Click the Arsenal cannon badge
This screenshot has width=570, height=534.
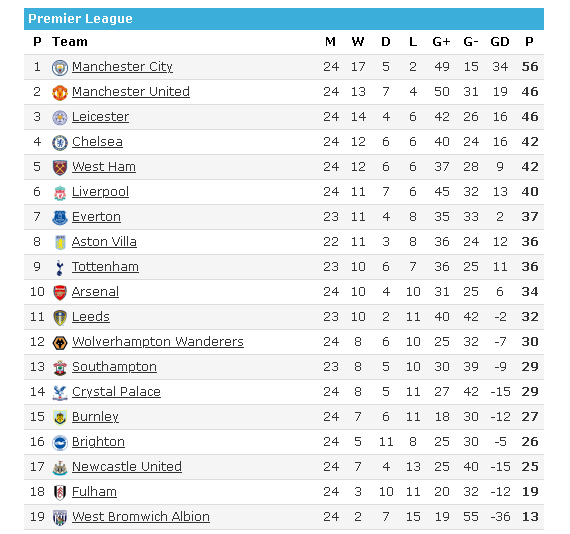point(60,293)
